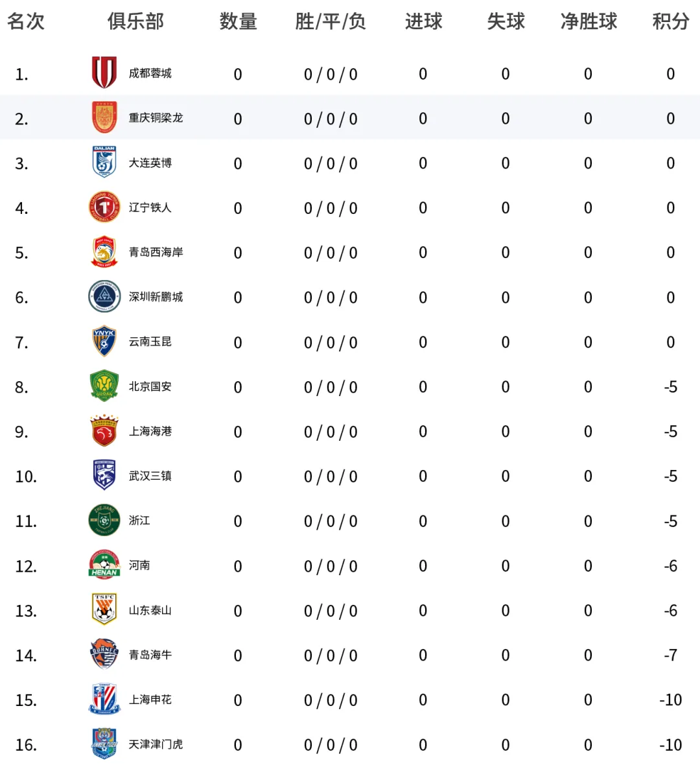This screenshot has height=765, width=700.
Task: Select the 北京国安 green badge
Action: tap(104, 386)
